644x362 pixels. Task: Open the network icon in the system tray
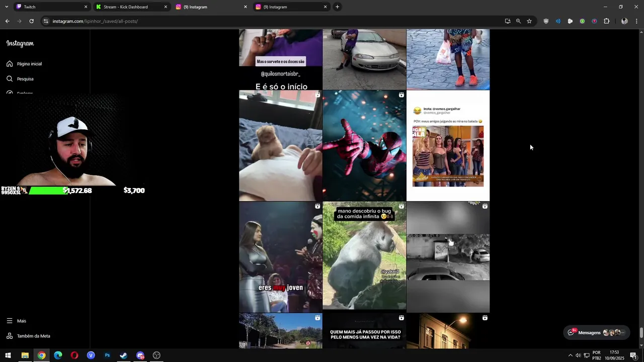[587, 355]
